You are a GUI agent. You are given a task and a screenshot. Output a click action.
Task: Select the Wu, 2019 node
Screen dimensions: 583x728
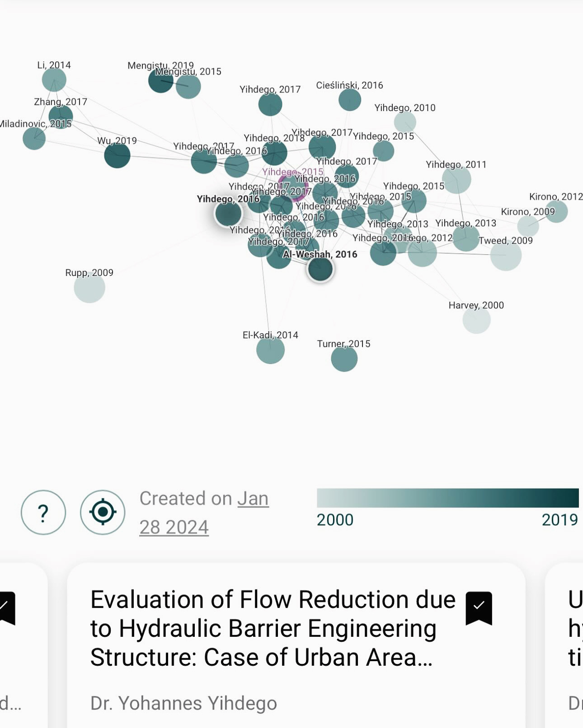[x=117, y=155]
